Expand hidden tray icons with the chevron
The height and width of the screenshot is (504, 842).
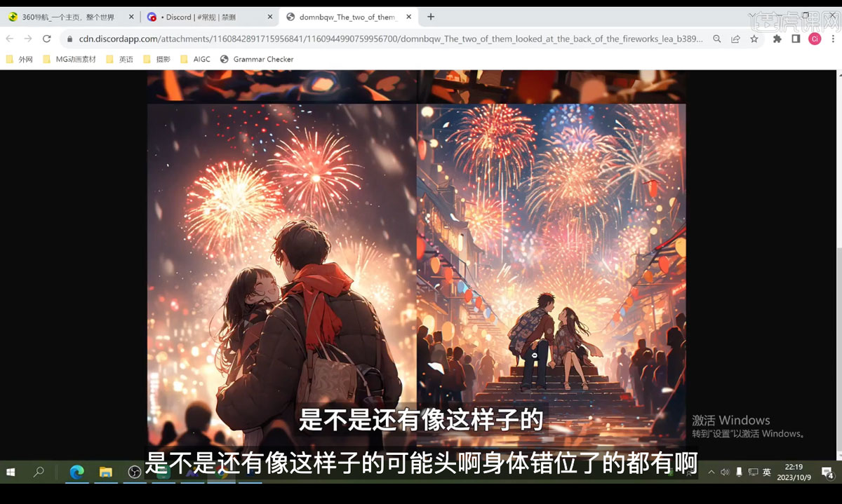pos(711,472)
